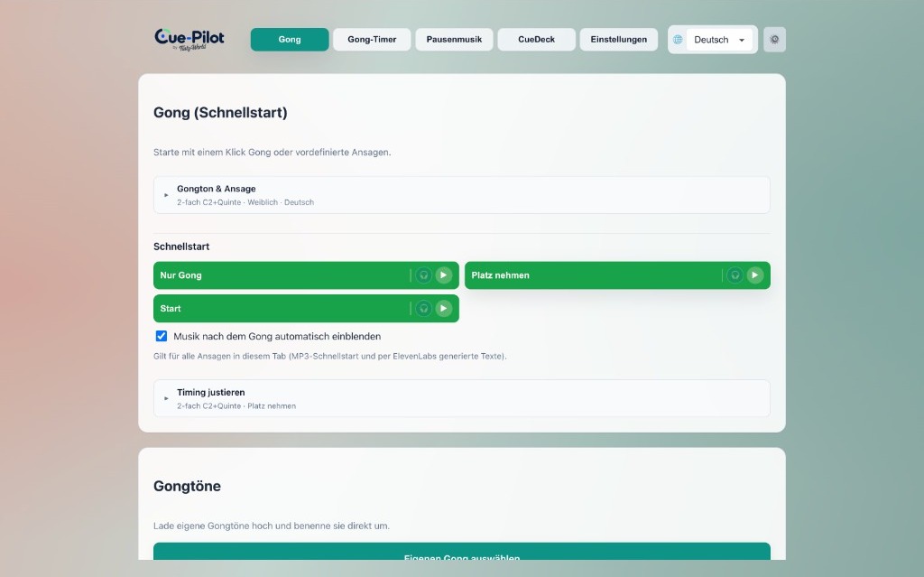Click the globe language icon
Viewport: 924px width, 577px height.
(678, 40)
